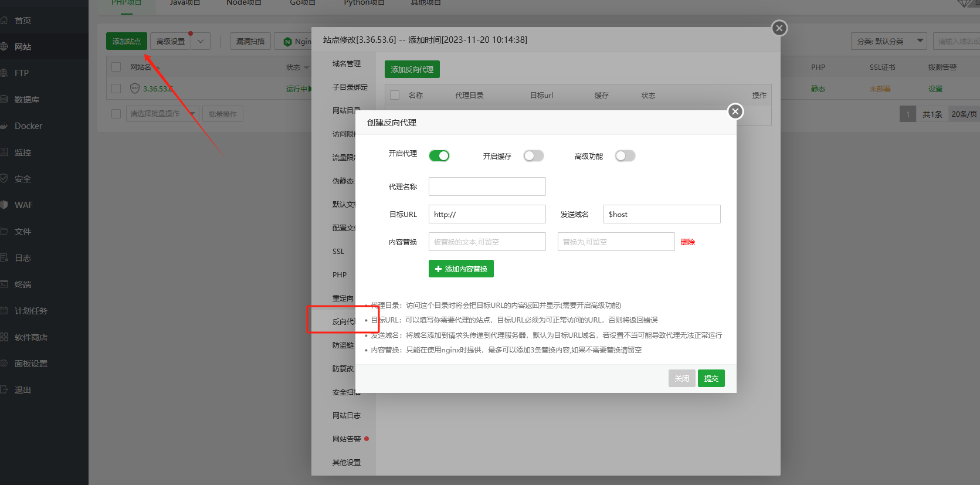
Task: Open 域名管理 in site settings menu
Action: [347, 64]
